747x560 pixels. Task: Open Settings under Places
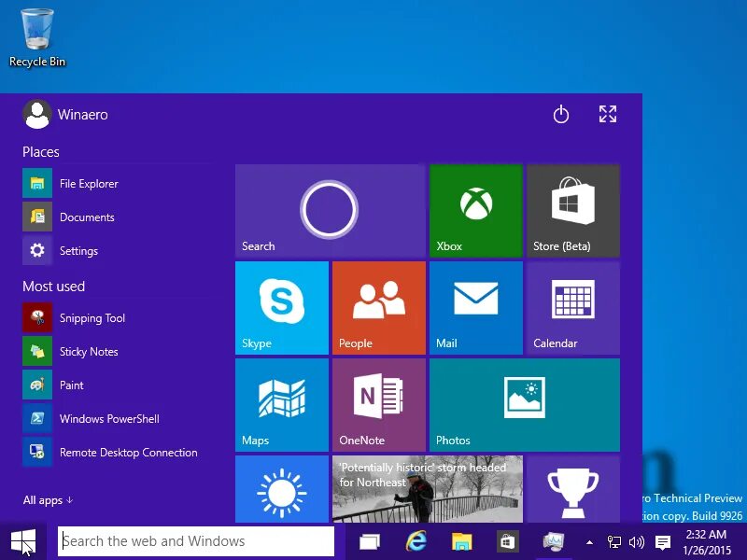point(78,250)
